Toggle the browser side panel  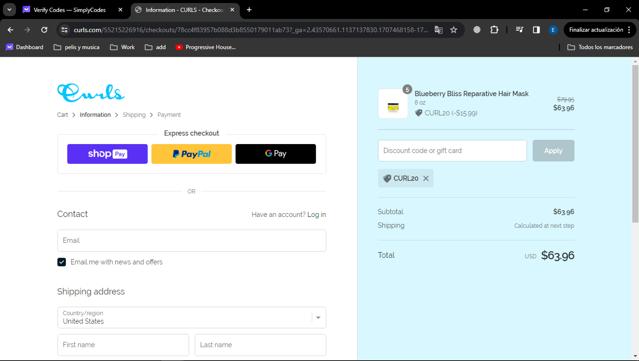(536, 30)
